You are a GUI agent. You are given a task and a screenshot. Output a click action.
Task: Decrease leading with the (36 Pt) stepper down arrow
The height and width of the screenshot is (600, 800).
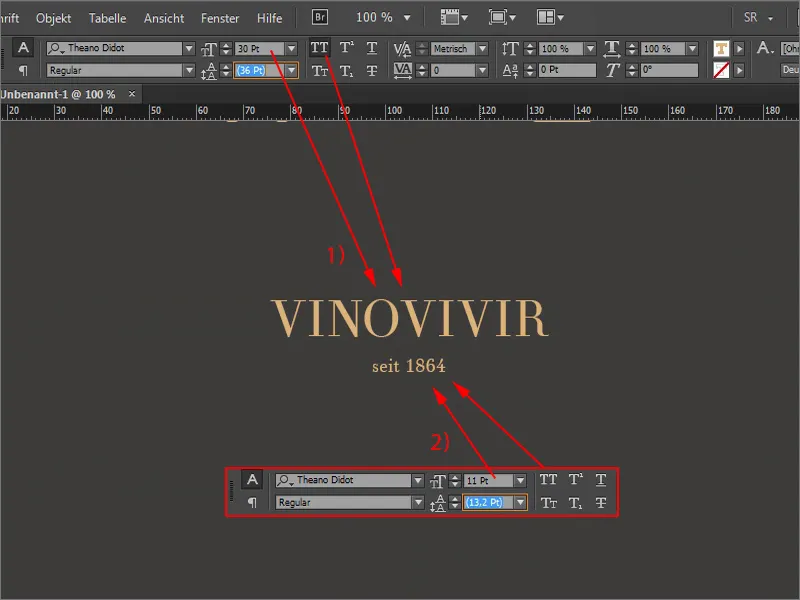226,74
